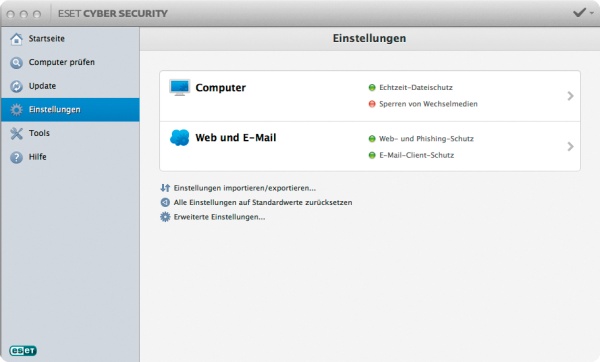Go to the Tools sidebar section
Image resolution: width=600 pixels, height=362 pixels.
pos(70,134)
